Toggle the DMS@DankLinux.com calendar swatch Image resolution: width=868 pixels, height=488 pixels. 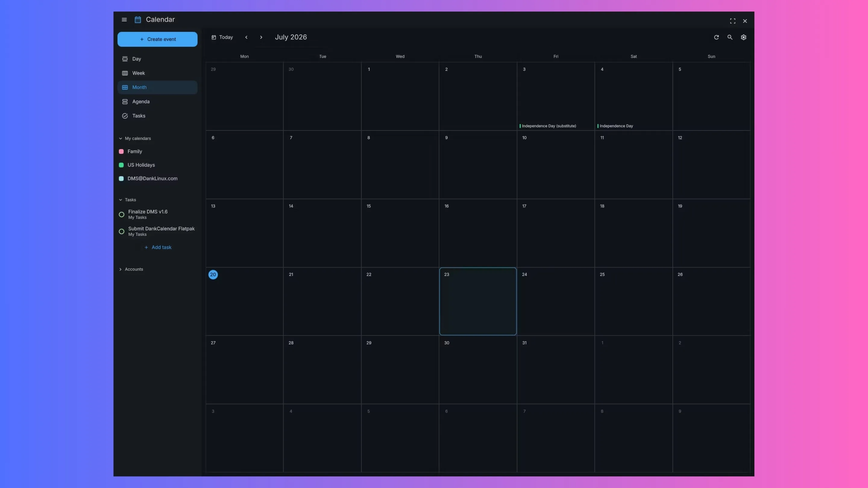point(121,179)
